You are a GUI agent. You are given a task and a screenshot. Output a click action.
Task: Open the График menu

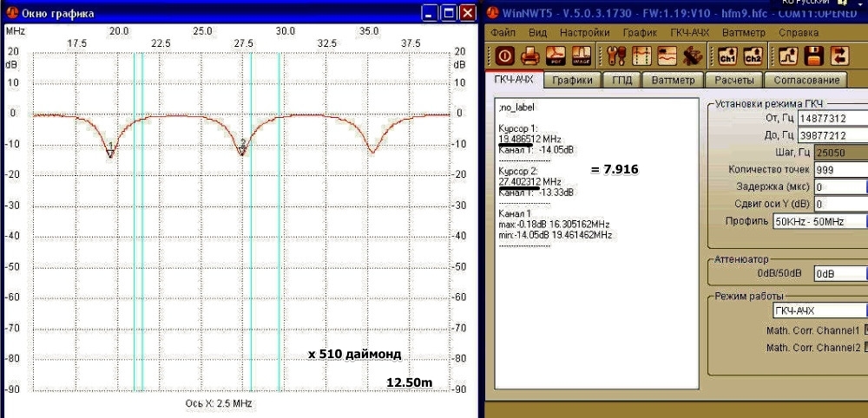coord(640,33)
